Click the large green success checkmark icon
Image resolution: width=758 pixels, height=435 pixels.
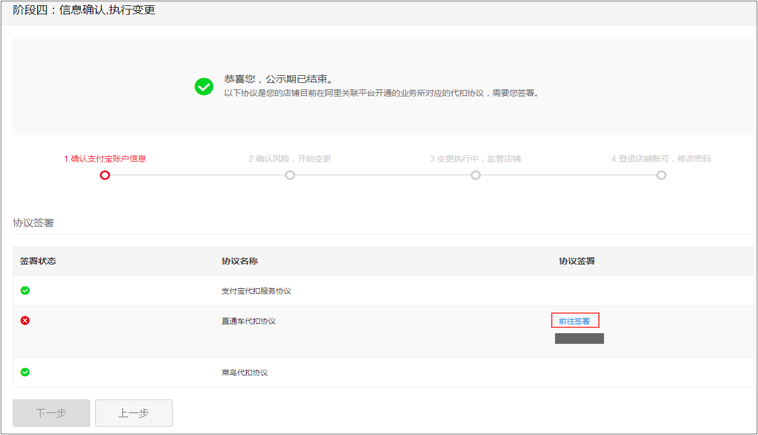pyautogui.click(x=204, y=87)
